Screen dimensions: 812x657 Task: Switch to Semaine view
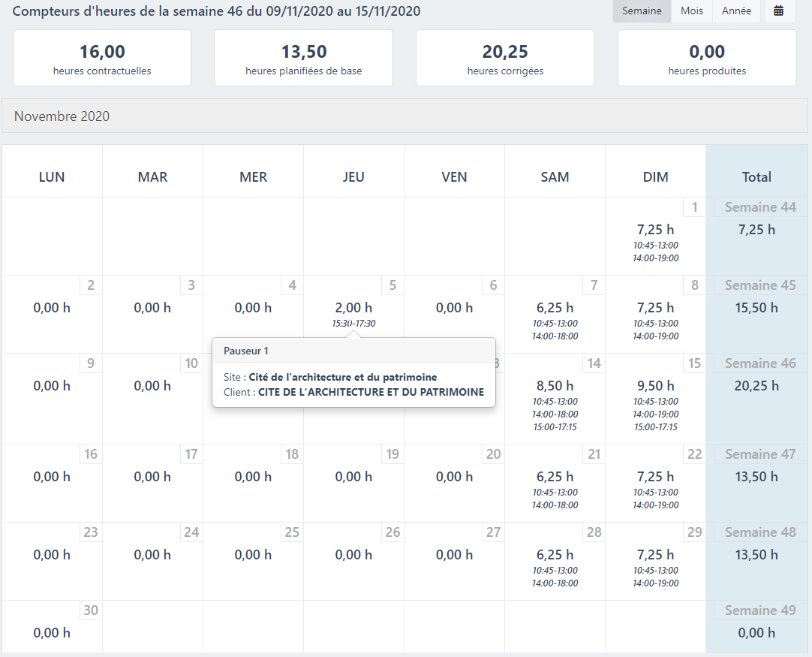[642, 11]
